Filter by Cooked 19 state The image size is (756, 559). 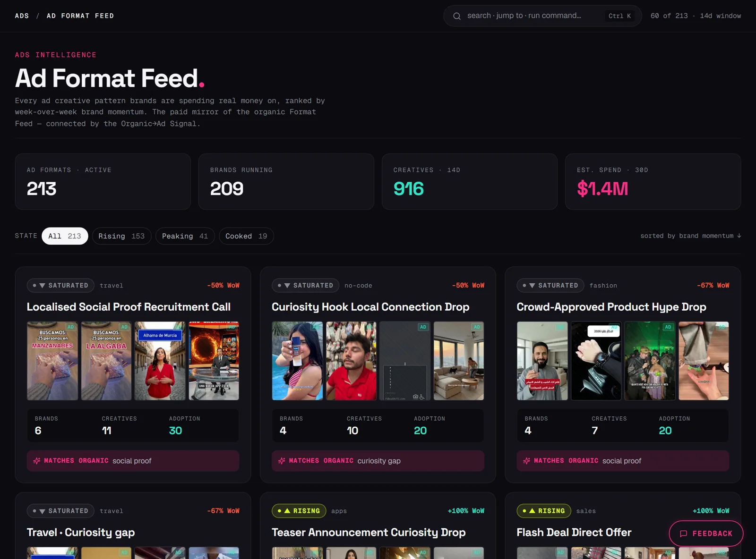[x=246, y=236]
